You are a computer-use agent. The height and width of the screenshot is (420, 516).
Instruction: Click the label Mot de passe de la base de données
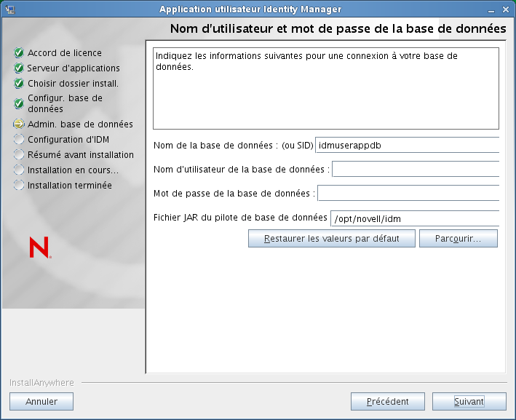coord(234,193)
